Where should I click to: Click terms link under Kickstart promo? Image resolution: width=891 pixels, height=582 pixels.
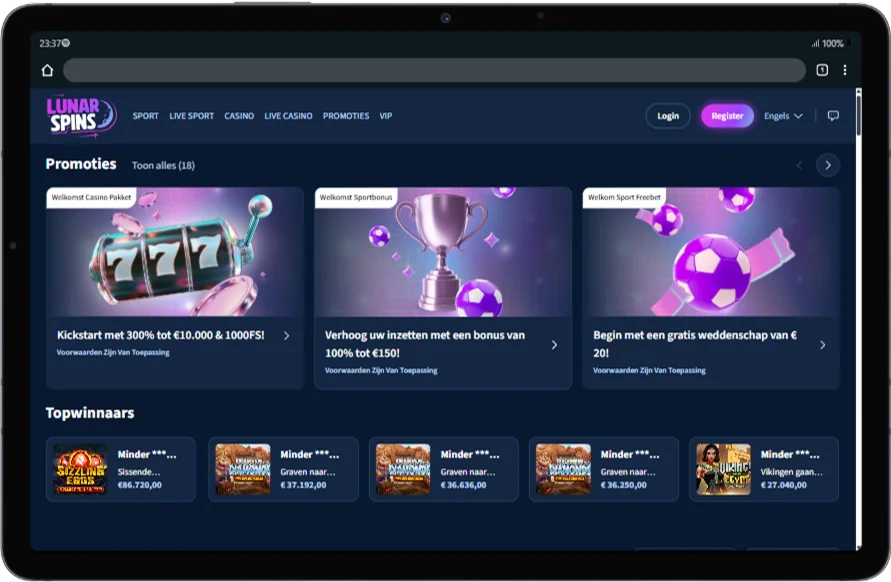click(113, 352)
